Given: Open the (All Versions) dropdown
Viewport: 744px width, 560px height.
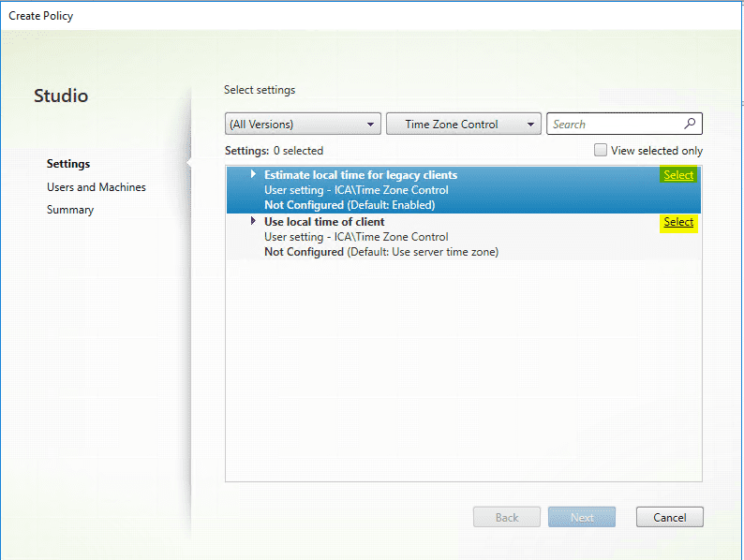Looking at the screenshot, I should 303,124.
